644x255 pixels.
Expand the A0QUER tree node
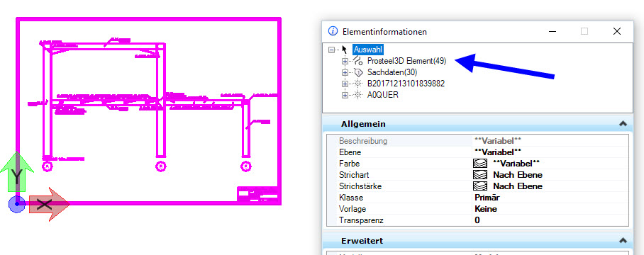click(345, 95)
